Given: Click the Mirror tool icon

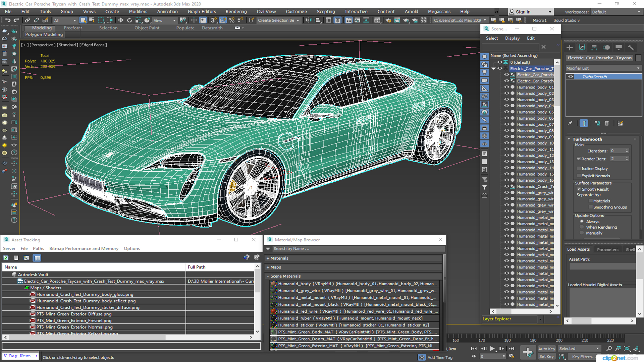Looking at the screenshot, I should pyautogui.click(x=308, y=20).
